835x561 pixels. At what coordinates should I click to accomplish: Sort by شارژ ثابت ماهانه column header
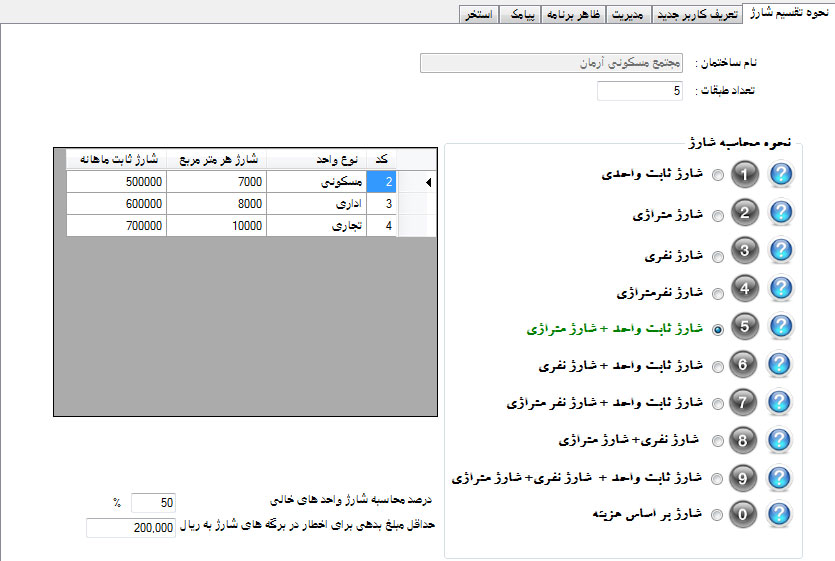[x=117, y=159]
